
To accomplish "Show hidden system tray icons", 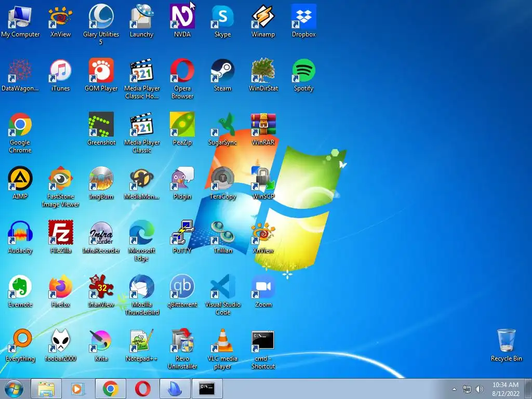I will tap(454, 389).
